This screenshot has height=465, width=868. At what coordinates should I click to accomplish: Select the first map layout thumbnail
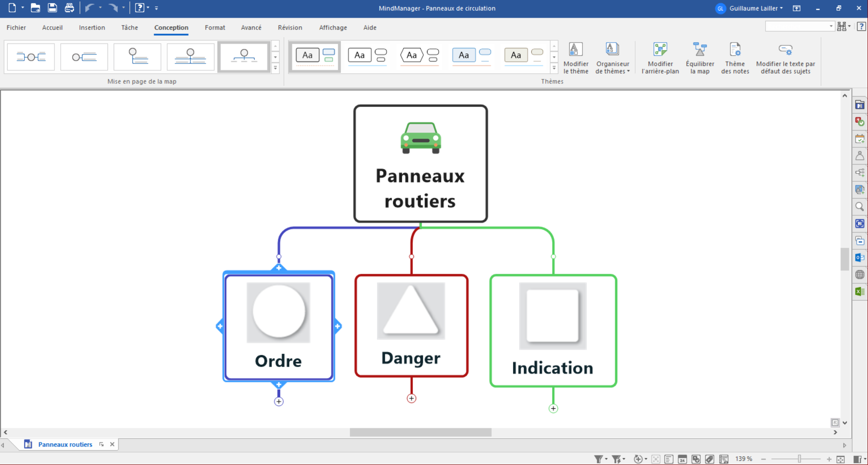coord(31,57)
